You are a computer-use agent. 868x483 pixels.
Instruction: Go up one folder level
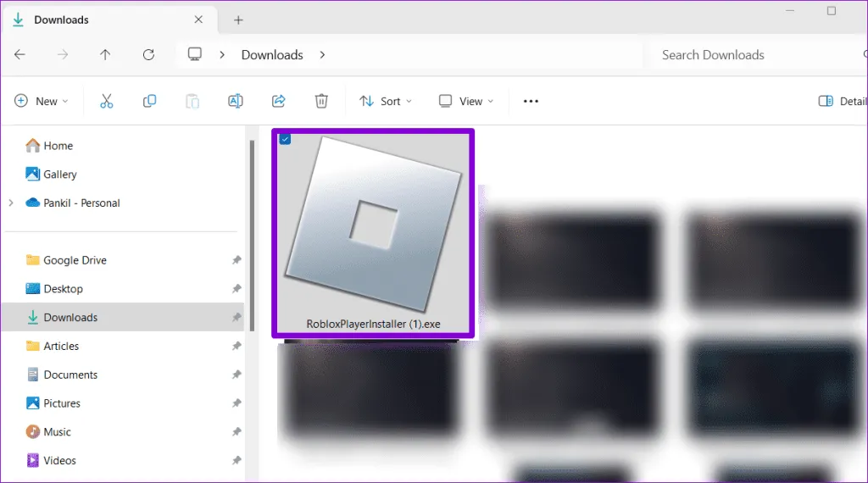pyautogui.click(x=105, y=55)
